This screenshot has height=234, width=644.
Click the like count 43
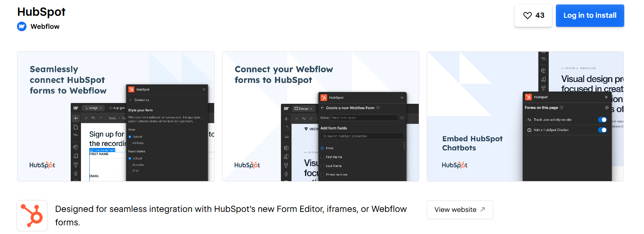[x=540, y=15]
